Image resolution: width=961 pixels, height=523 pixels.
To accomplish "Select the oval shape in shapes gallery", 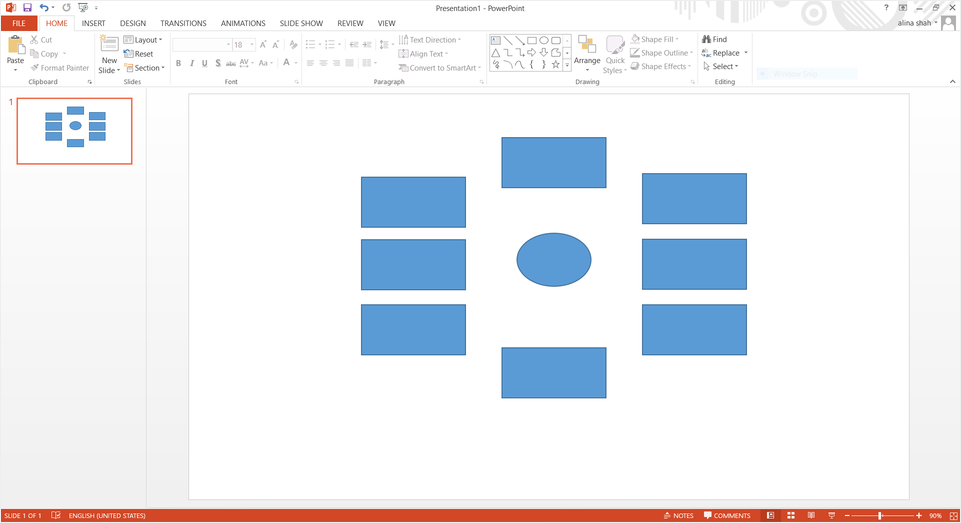I will [544, 41].
